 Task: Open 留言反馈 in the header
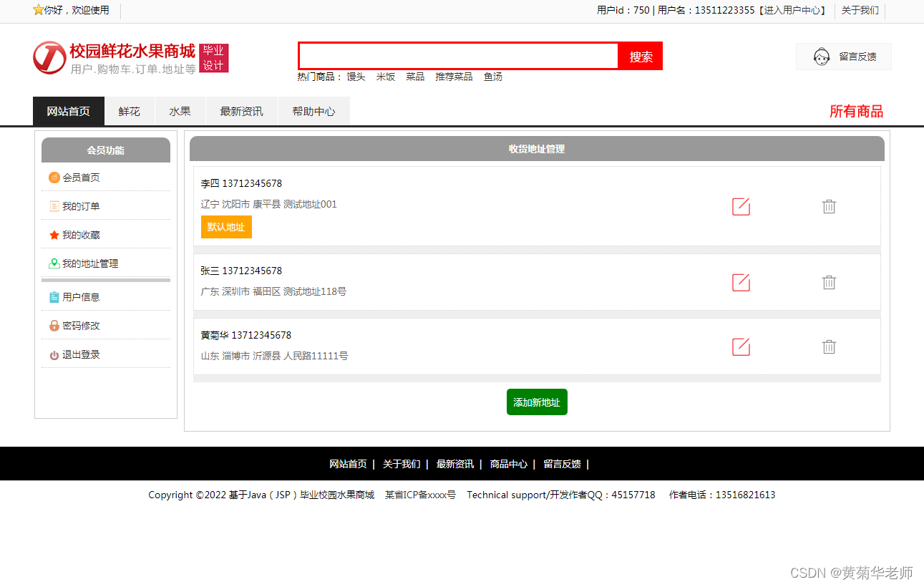coord(844,57)
